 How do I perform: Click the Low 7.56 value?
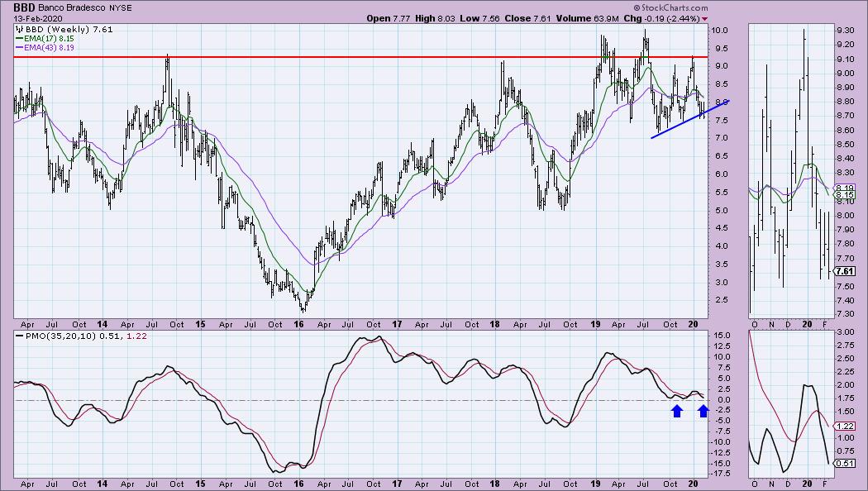(479, 18)
